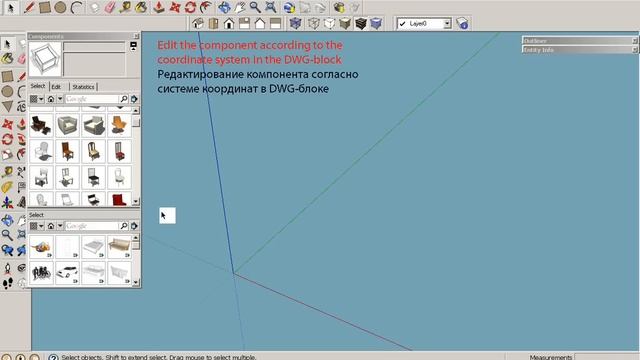The image size is (640, 360).
Task: Open navigation dropdown arrow in lower pane
Action: tap(60, 226)
